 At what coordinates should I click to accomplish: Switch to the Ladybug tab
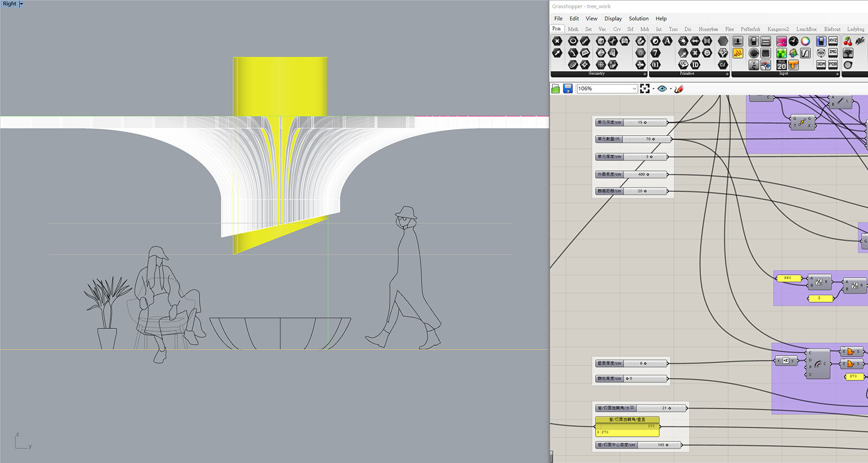coord(856,29)
